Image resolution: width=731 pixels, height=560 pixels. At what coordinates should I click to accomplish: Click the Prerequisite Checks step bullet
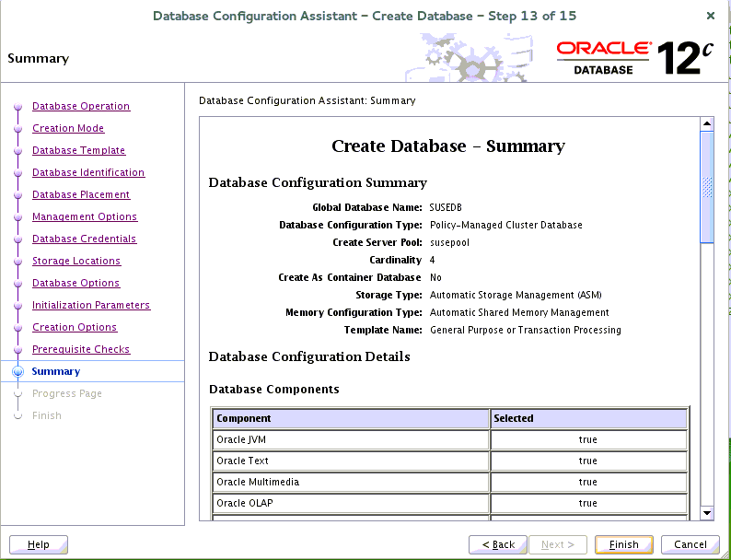tap(18, 350)
